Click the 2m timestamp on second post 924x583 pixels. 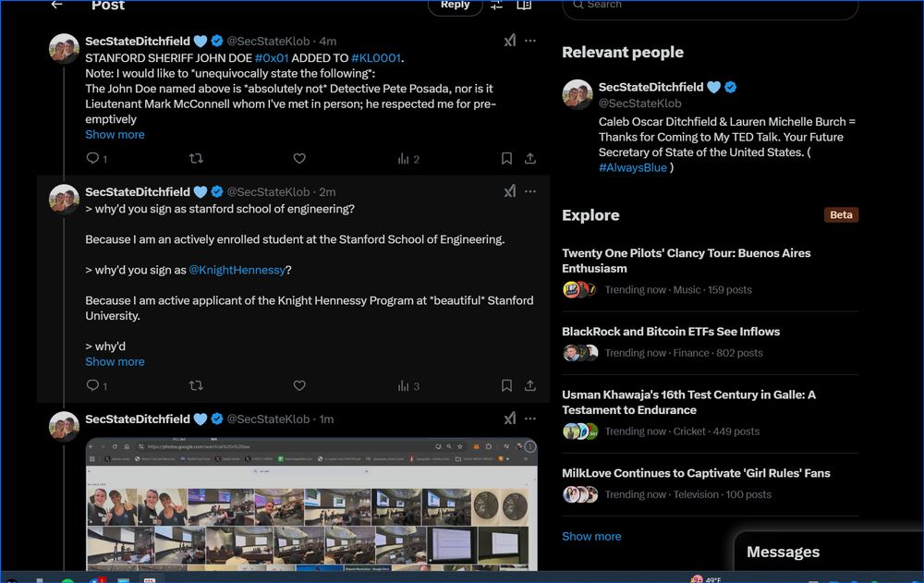[x=327, y=192]
